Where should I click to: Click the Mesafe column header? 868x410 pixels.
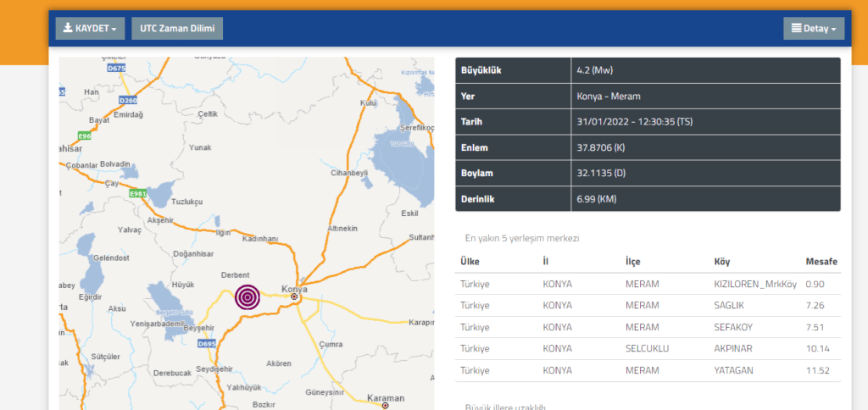pyautogui.click(x=821, y=262)
